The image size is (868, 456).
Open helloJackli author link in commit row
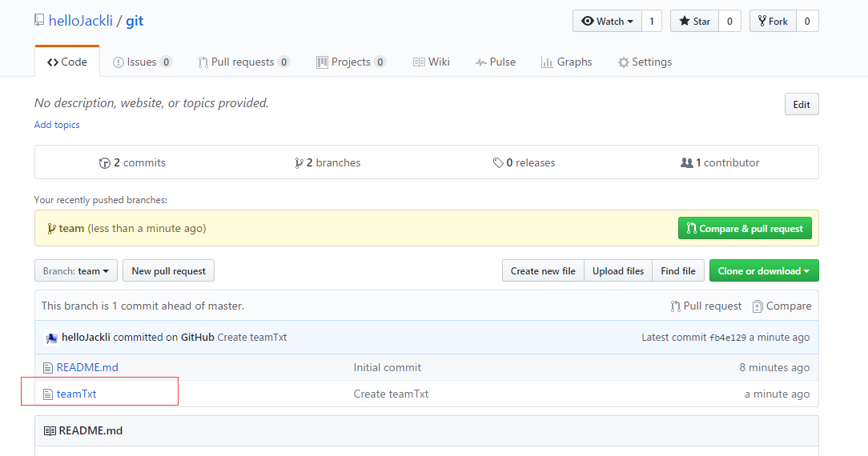click(x=86, y=337)
